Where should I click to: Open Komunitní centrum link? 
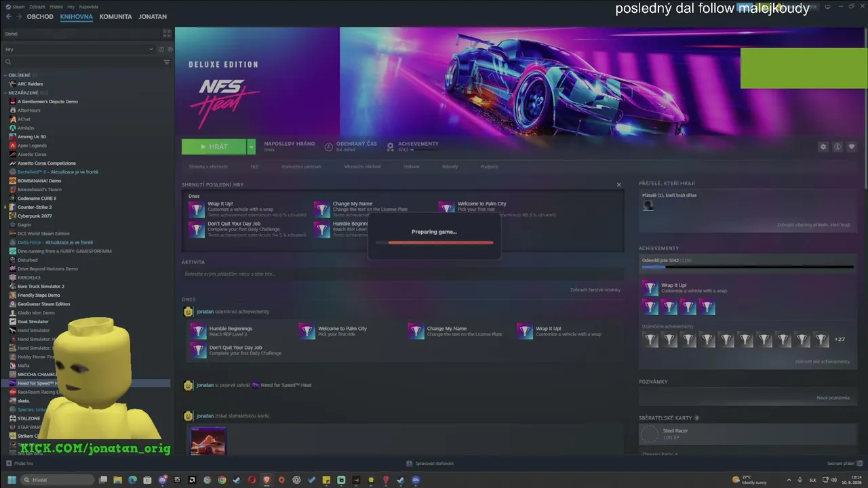coord(302,166)
